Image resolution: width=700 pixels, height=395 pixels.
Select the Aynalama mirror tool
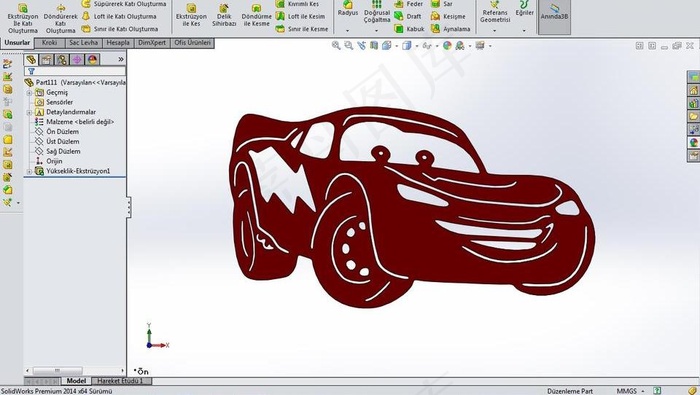point(450,29)
